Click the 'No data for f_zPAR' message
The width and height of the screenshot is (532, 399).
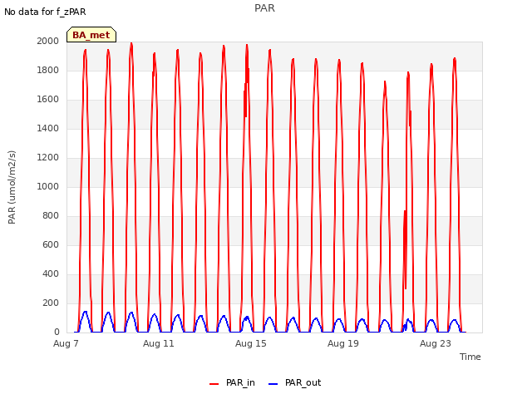(45, 12)
